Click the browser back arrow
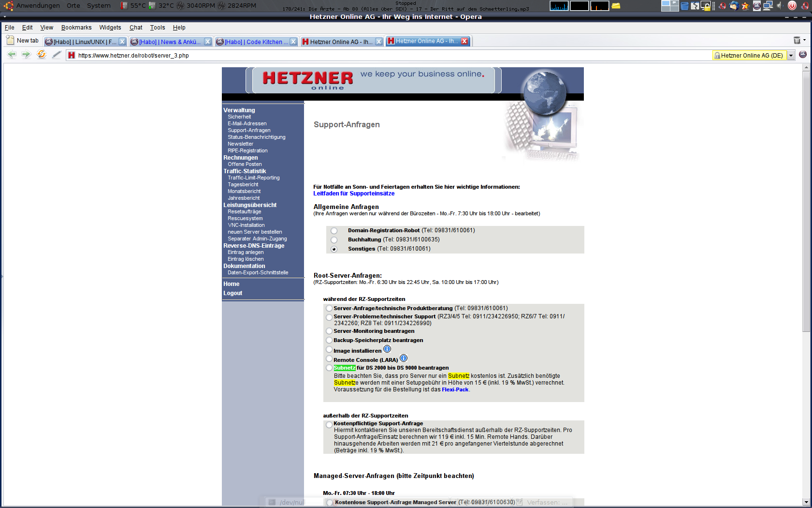 [12, 55]
